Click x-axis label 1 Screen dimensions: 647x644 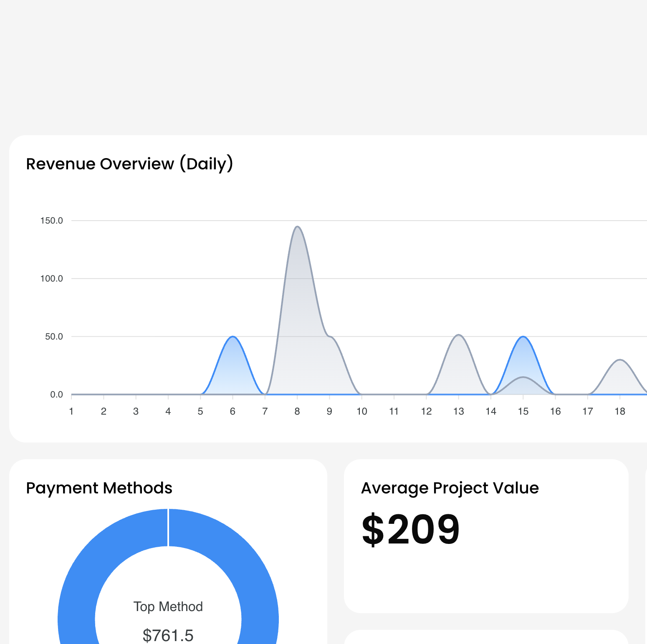(71, 412)
